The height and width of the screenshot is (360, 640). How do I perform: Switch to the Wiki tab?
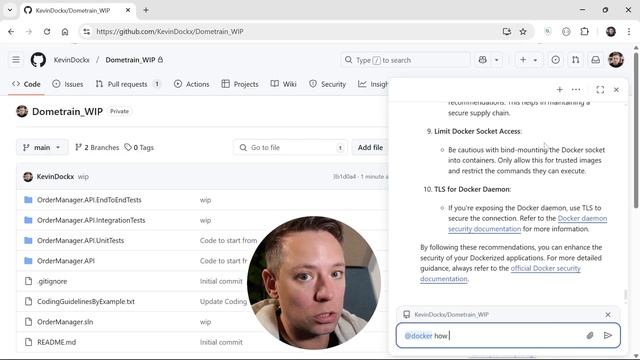coord(283,84)
